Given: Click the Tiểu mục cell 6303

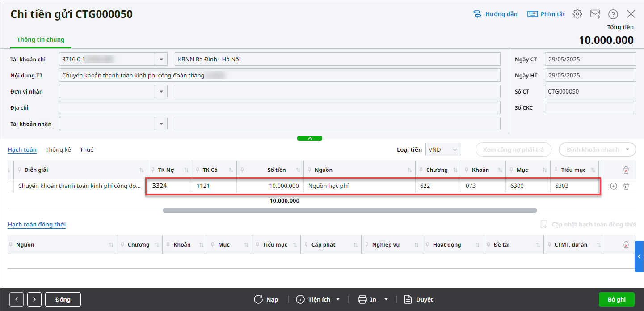Looking at the screenshot, I should click(x=575, y=186).
